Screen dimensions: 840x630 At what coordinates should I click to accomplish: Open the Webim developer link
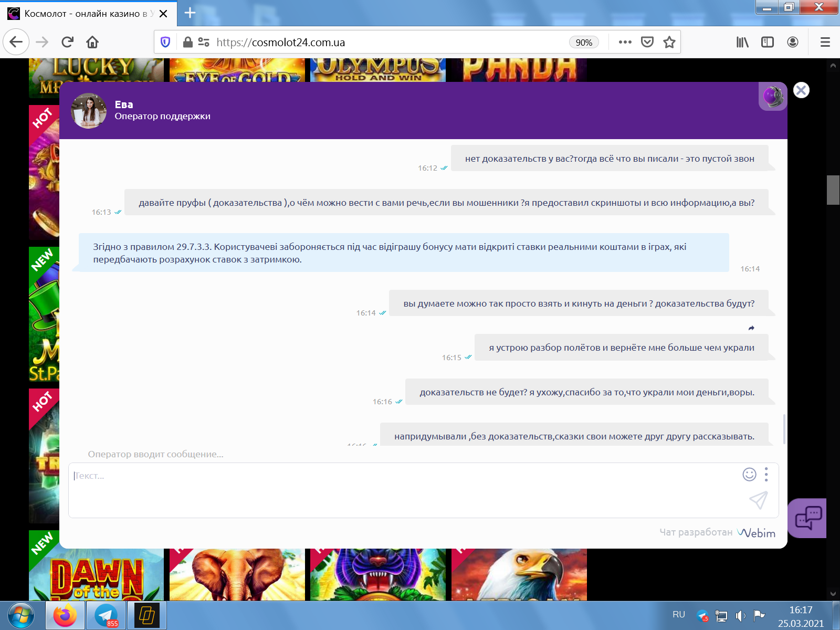pyautogui.click(x=756, y=533)
